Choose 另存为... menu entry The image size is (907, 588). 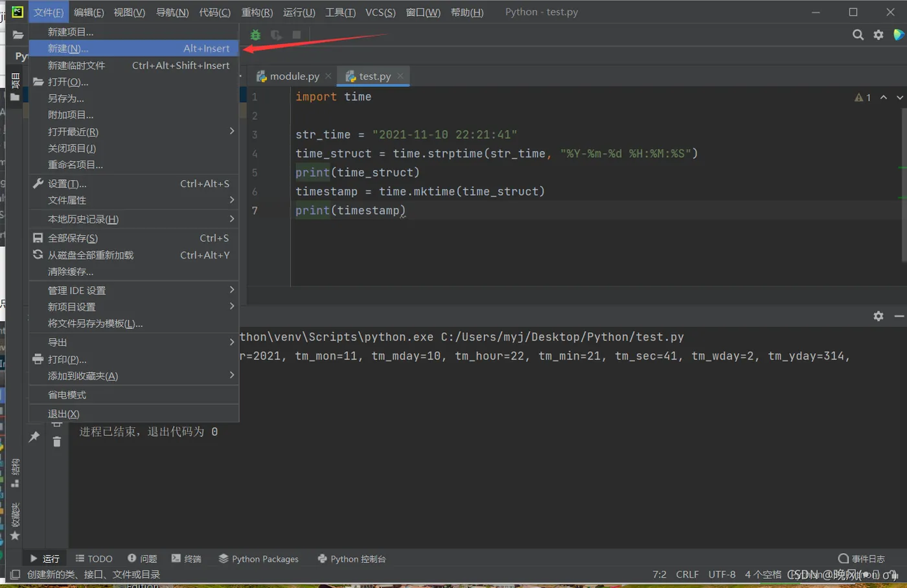pos(134,98)
